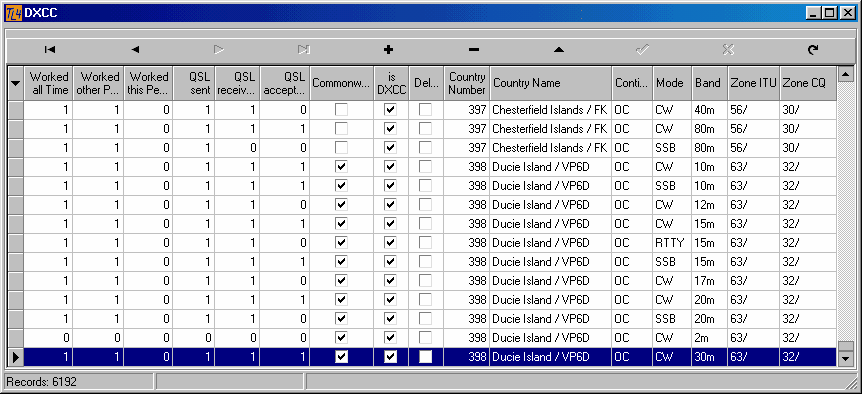Sort by Worked all Time column header
Image resolution: width=862 pixels, height=394 pixels.
pyautogui.click(x=48, y=83)
